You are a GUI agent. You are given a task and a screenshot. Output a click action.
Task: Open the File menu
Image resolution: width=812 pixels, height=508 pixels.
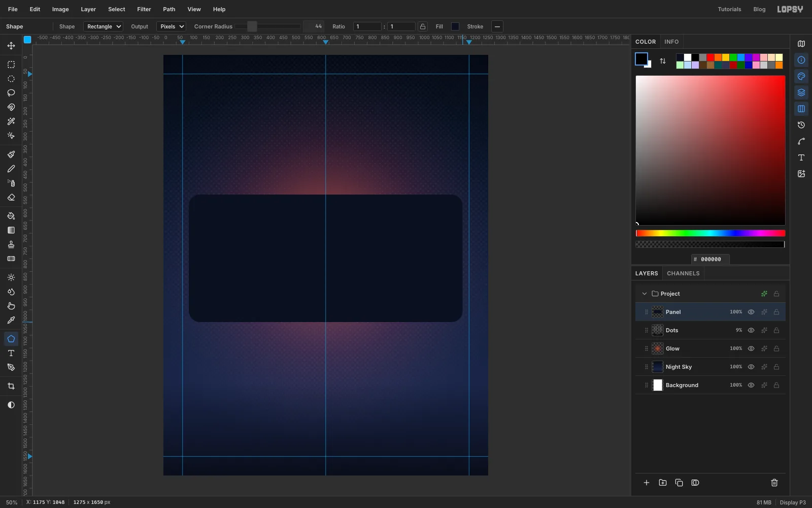[x=13, y=9]
